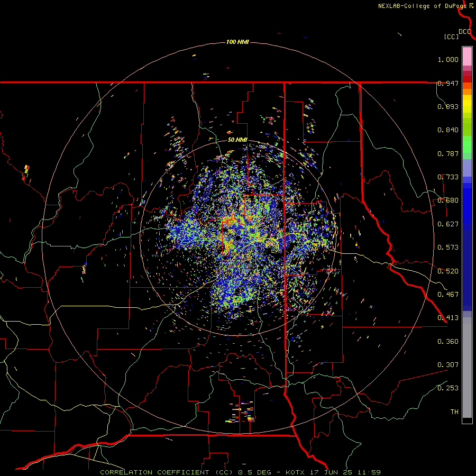The width and height of the screenshot is (476, 476).
Task: Click the 0.467 legend value
Action: 448,295
